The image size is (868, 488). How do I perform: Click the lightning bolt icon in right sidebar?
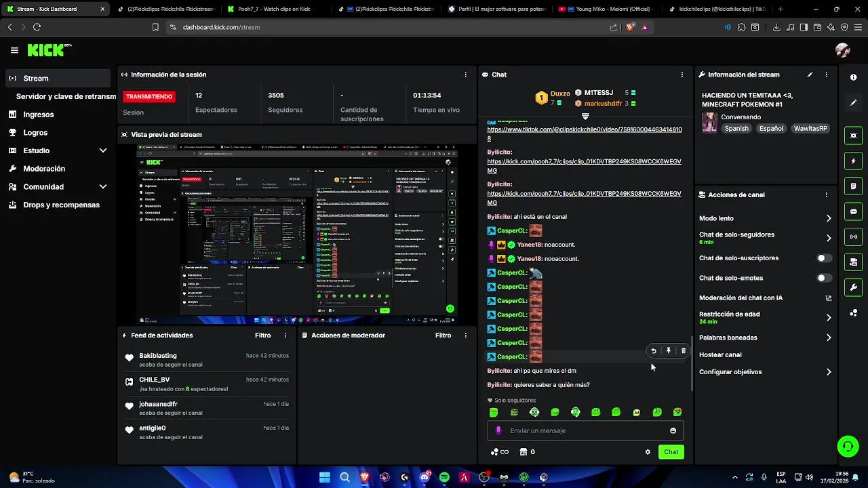point(854,161)
